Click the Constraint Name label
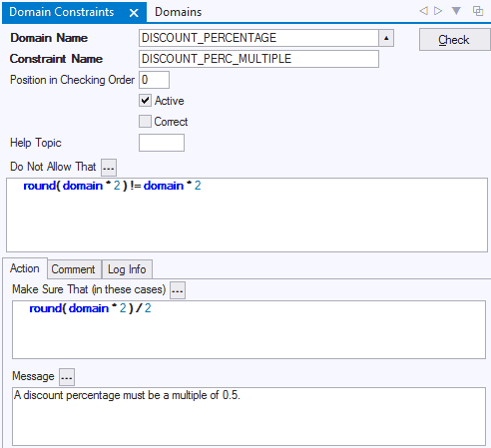This screenshot has height=448, width=491. tap(56, 59)
